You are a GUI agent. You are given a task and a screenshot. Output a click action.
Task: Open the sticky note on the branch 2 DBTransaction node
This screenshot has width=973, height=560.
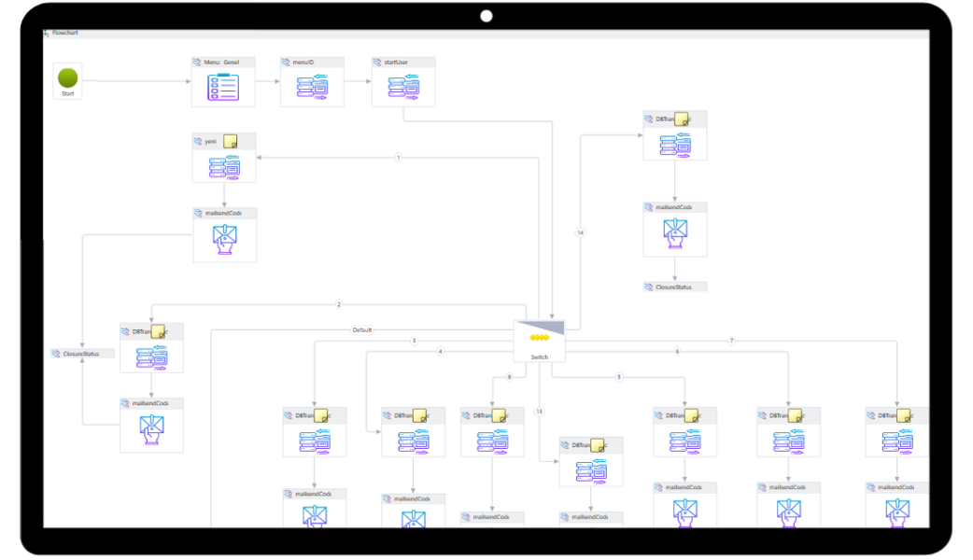tap(158, 331)
